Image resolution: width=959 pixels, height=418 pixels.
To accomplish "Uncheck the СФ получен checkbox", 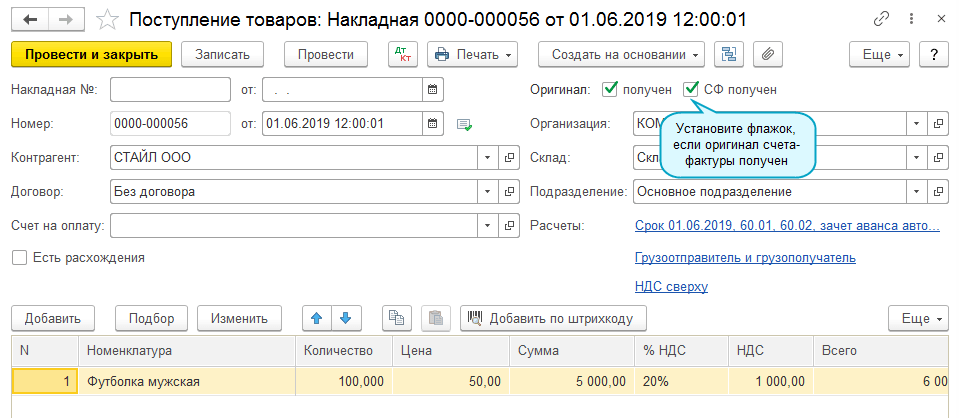I will pyautogui.click(x=691, y=90).
